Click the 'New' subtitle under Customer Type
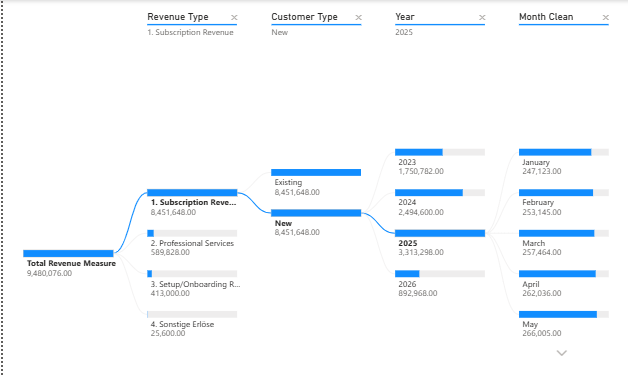This screenshot has height=376, width=628. tap(280, 32)
